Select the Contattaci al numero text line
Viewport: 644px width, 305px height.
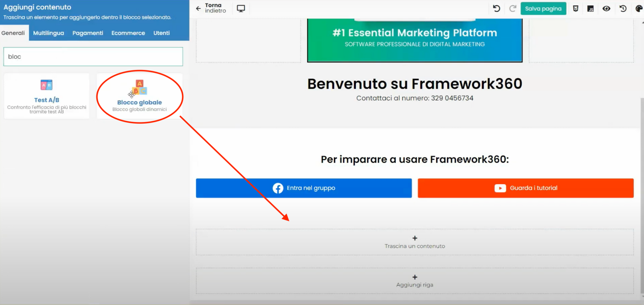tap(415, 98)
